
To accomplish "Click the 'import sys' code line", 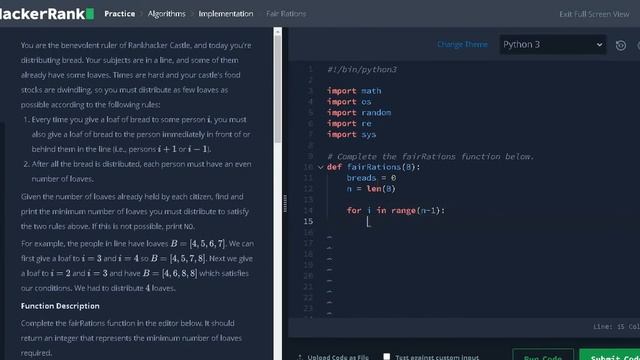I will [x=351, y=135].
